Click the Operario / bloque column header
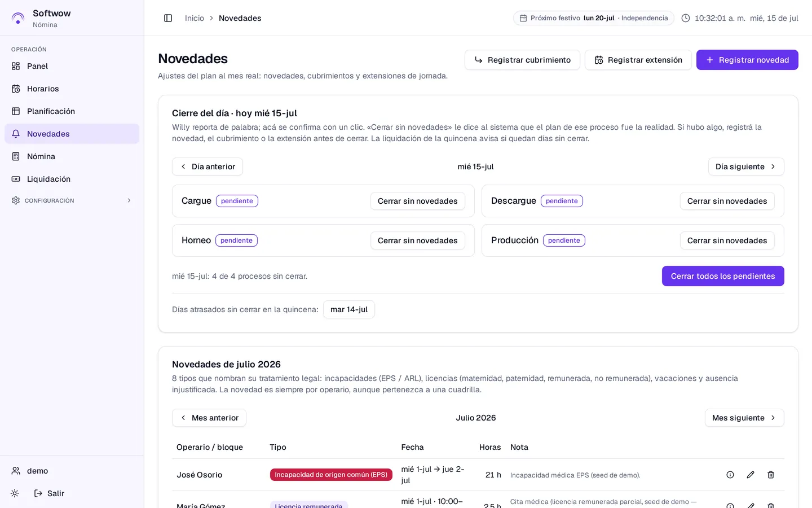This screenshot has height=508, width=812. point(210,447)
